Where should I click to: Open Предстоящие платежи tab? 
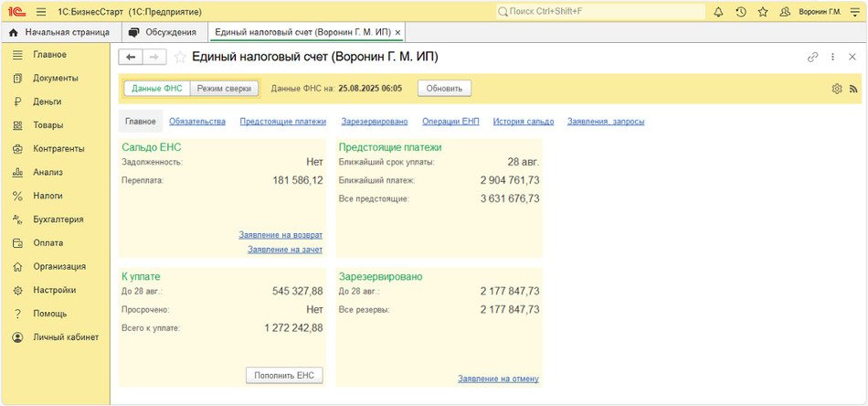(x=283, y=122)
